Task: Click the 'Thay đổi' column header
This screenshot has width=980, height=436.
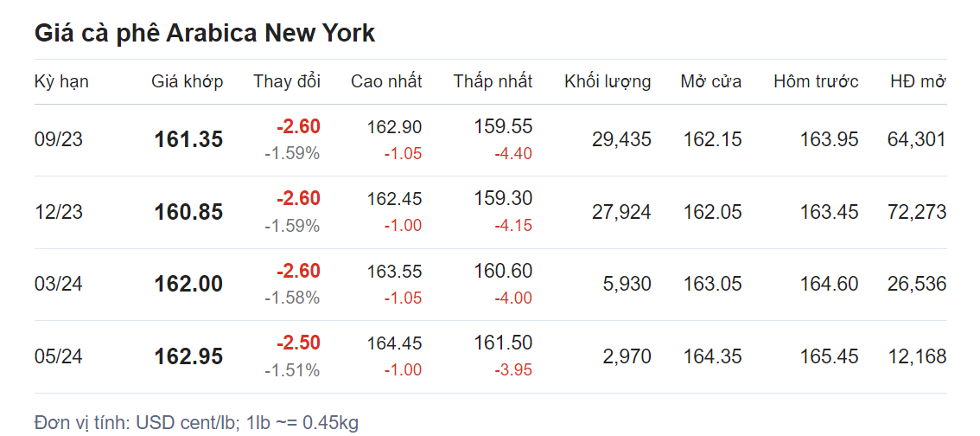Action: 287,82
